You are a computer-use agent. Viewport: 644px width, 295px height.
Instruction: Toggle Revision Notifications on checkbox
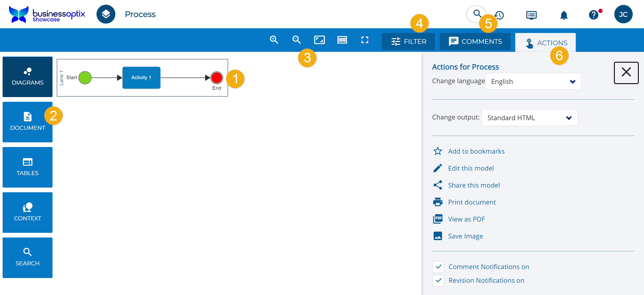438,280
